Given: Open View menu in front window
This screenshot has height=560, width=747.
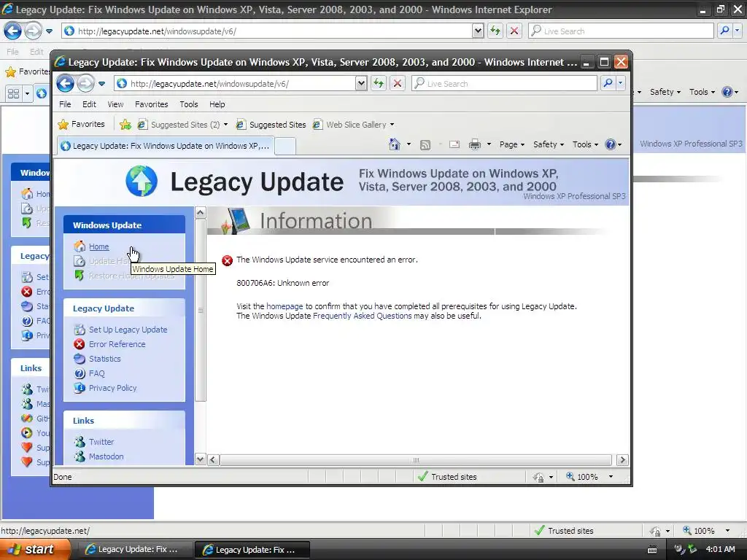Looking at the screenshot, I should pyautogui.click(x=115, y=104).
